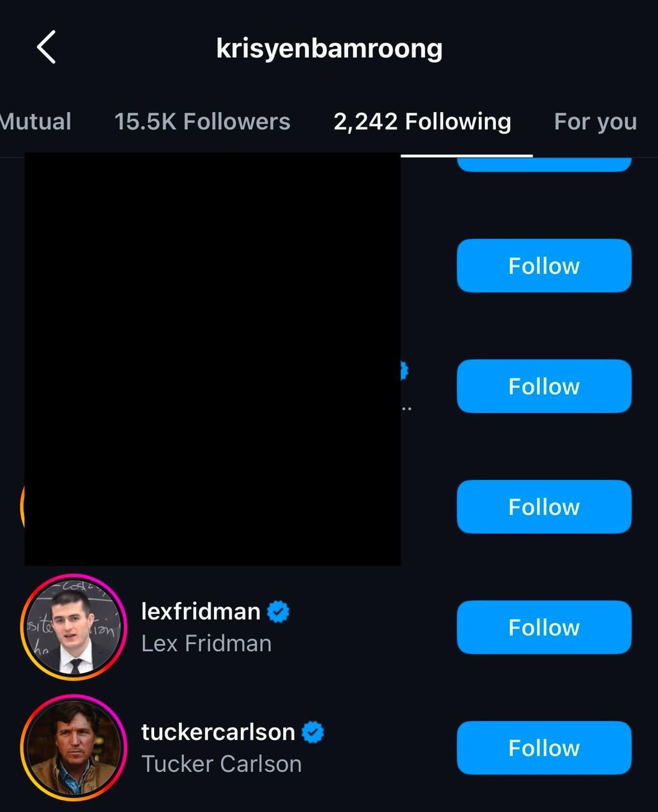Open the tuckercarlson username link
This screenshot has width=658, height=812.
tap(218, 732)
